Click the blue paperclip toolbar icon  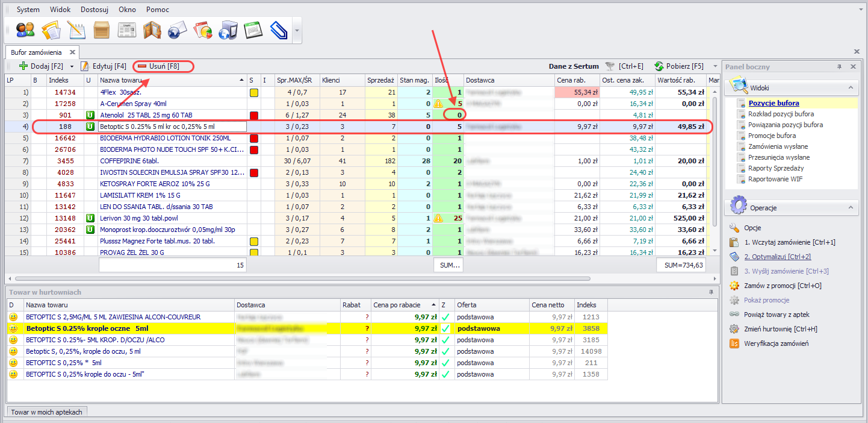[278, 30]
